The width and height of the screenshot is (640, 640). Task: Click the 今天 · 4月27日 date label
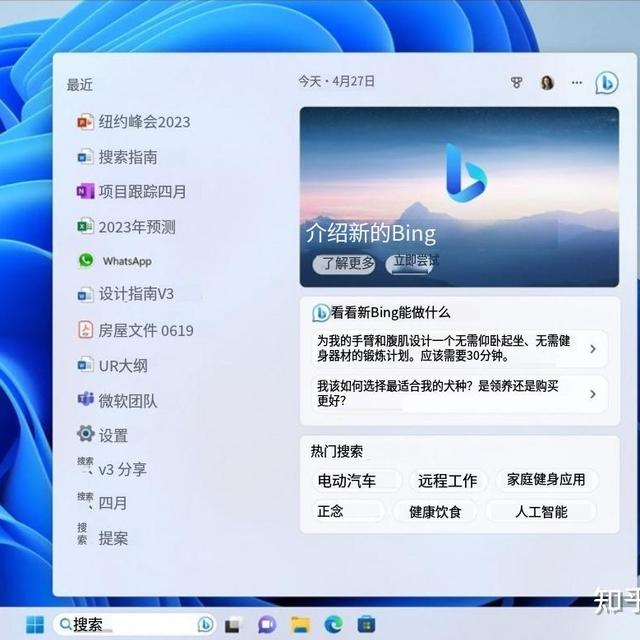336,81
